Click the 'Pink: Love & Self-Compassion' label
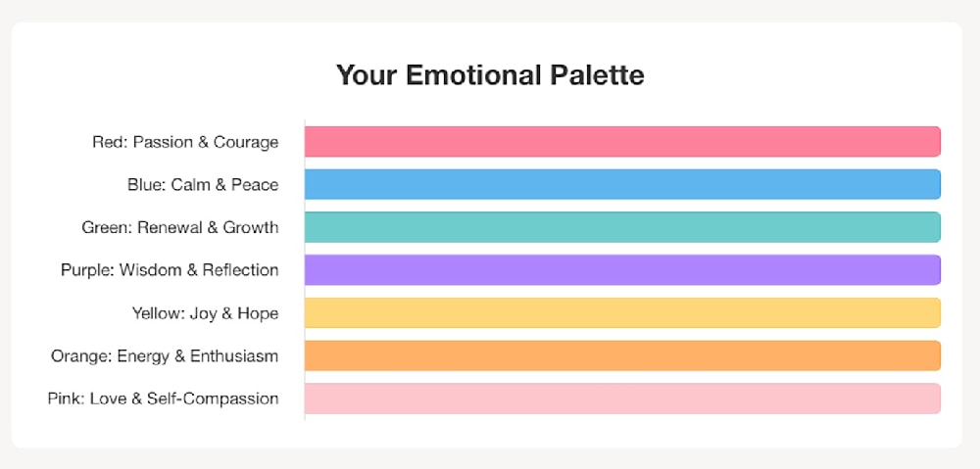This screenshot has width=980, height=469. pos(163,399)
